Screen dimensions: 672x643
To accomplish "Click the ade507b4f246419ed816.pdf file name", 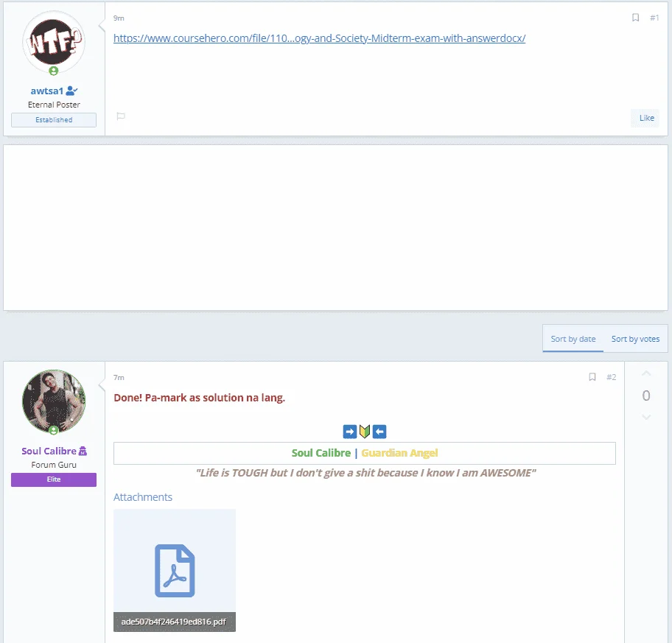I will coord(174,622).
